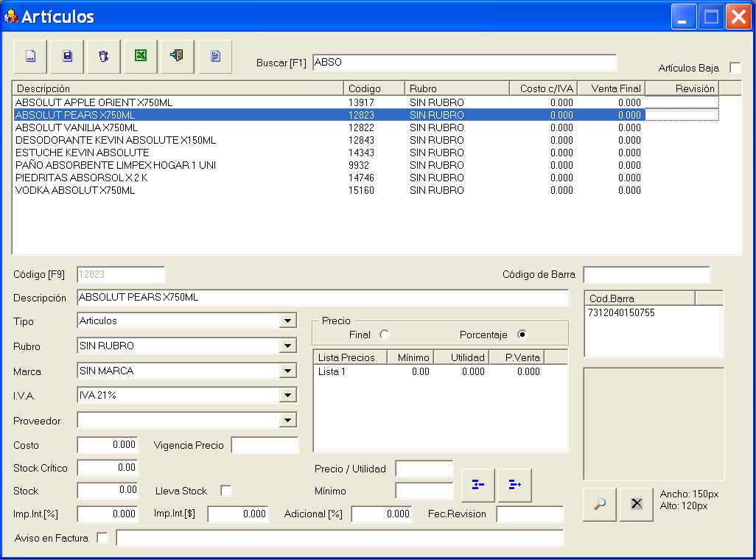Screen dimensions: 756x560
Task: Open the report document icon in toolbar
Action: 215,57
